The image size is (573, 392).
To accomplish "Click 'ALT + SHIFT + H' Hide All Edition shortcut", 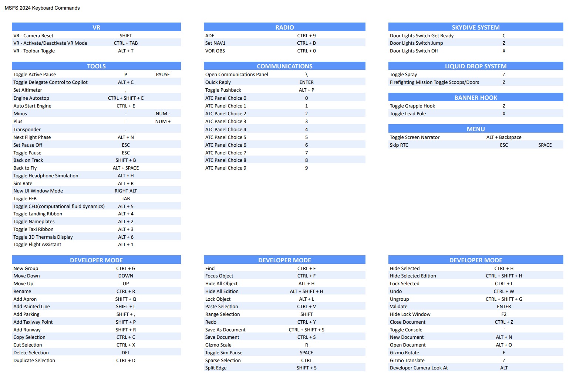I will 306,292.
